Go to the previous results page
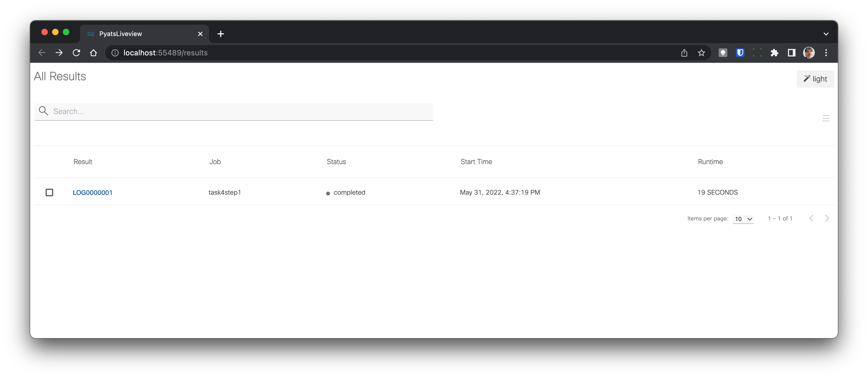Image resolution: width=868 pixels, height=378 pixels. click(x=811, y=219)
